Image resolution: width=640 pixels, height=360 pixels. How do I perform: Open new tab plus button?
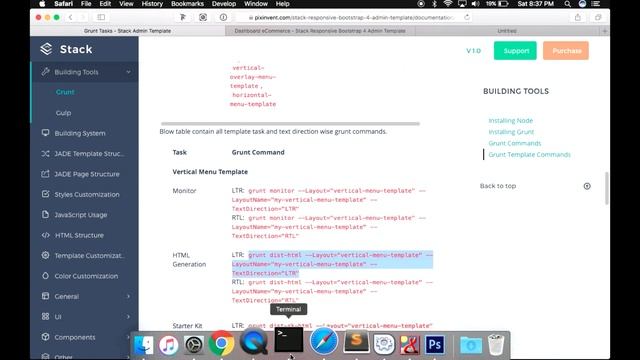point(604,31)
